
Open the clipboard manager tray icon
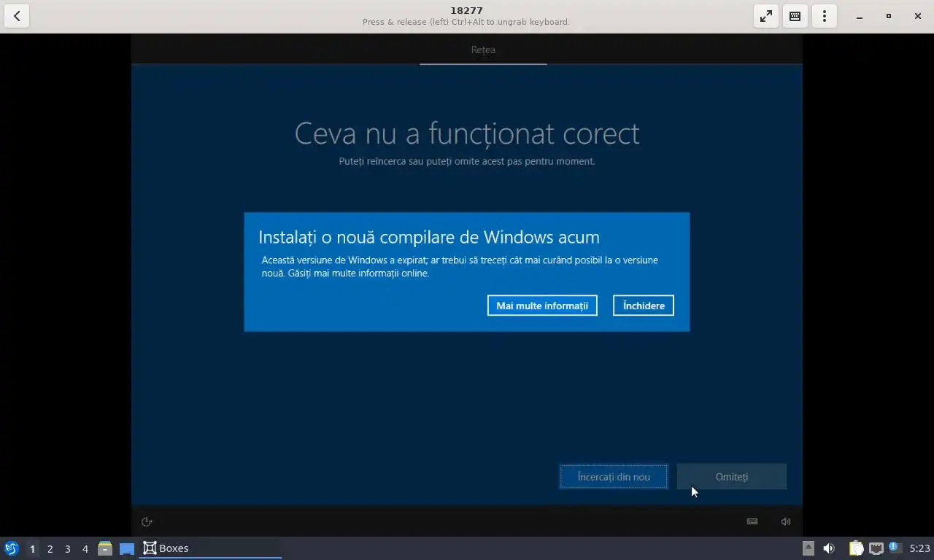(856, 548)
